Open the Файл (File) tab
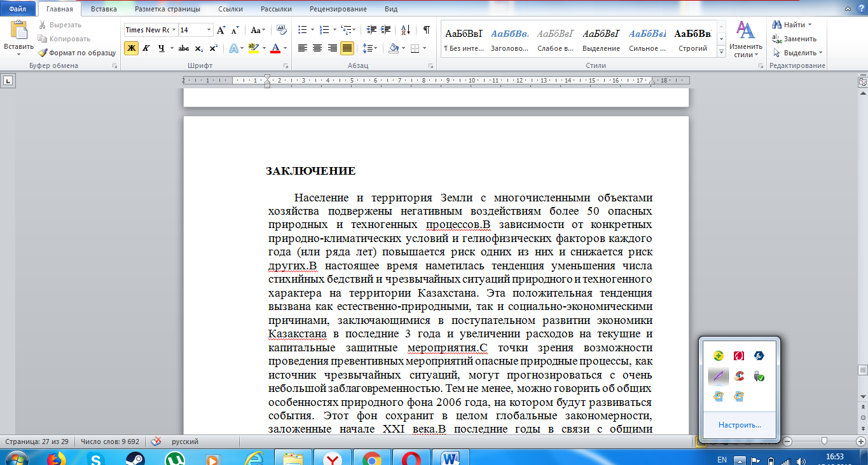The height and width of the screenshot is (465, 868). [17, 10]
